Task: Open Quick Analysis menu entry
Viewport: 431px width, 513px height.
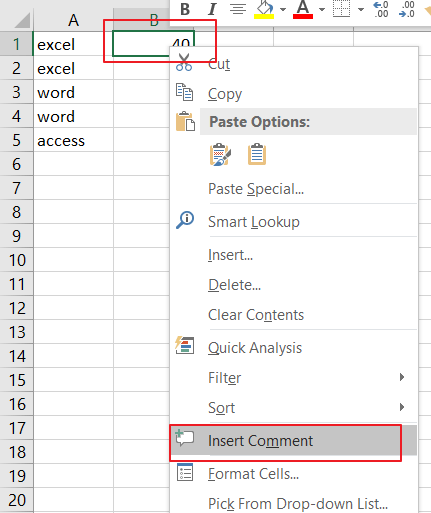Action: click(x=255, y=348)
